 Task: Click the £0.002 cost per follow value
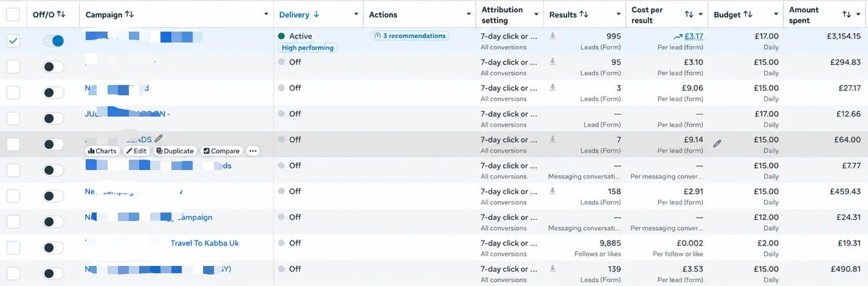[690, 243]
